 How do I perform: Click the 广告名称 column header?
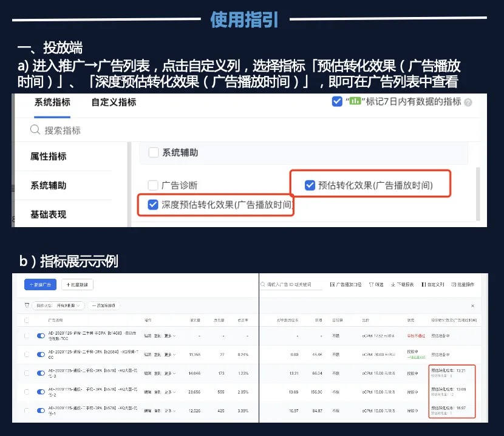[x=55, y=320]
